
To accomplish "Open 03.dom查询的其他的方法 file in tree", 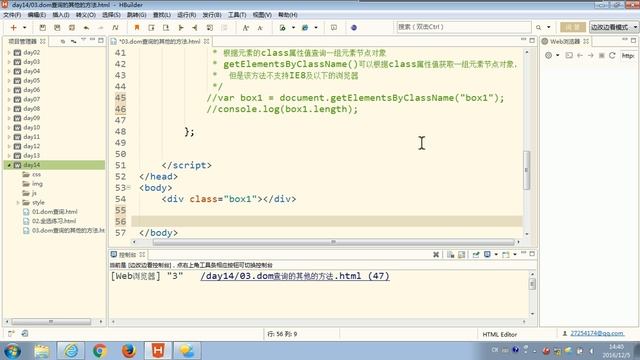I will point(64,230).
